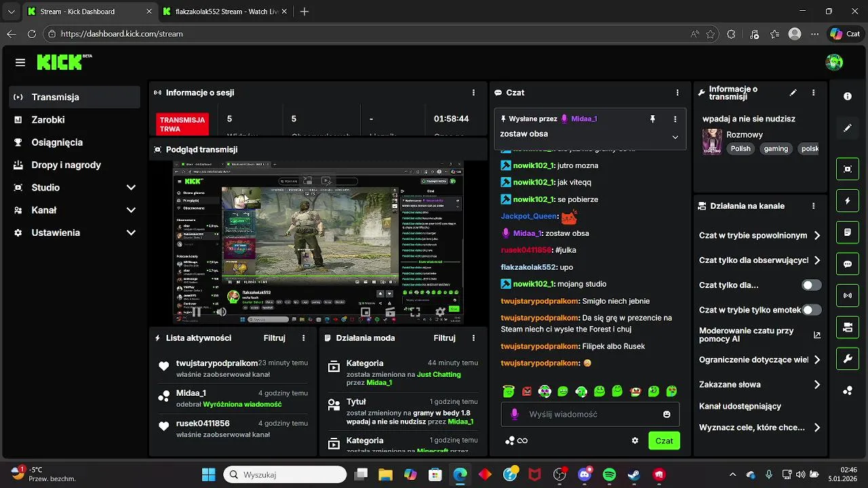Toggle the wrench stream info icon in sidebar
This screenshot has height=488, width=868.
coord(848,359)
